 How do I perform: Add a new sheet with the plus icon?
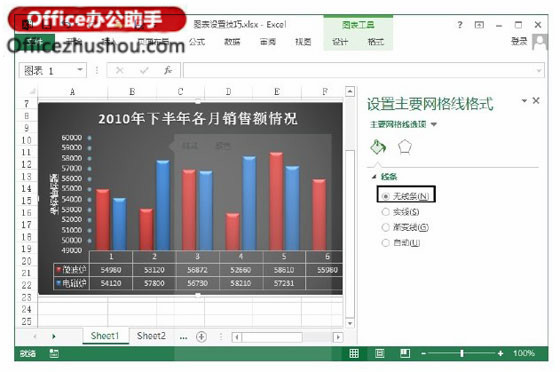coord(201,337)
